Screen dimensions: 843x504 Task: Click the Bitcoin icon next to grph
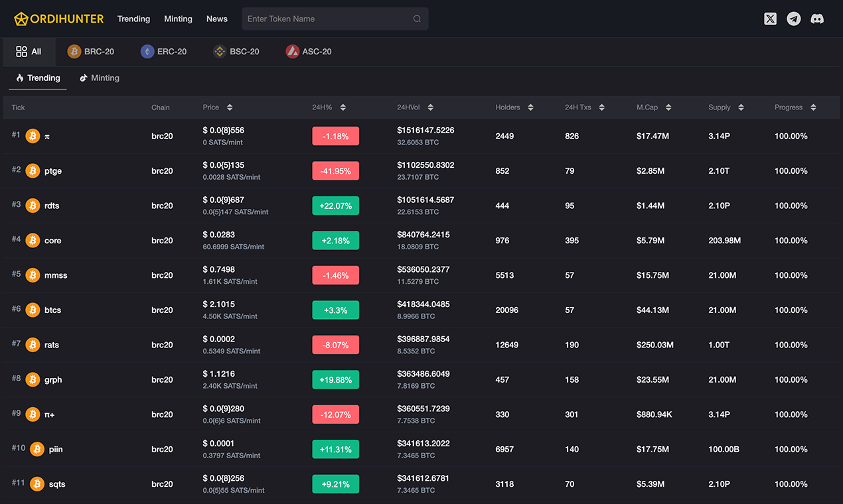(33, 379)
